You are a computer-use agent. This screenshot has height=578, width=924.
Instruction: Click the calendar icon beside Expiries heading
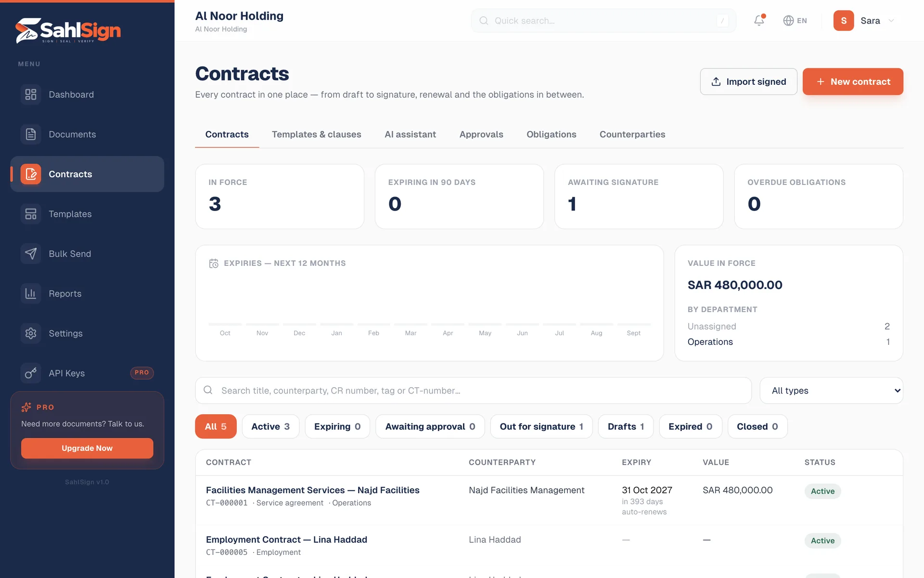pos(214,263)
